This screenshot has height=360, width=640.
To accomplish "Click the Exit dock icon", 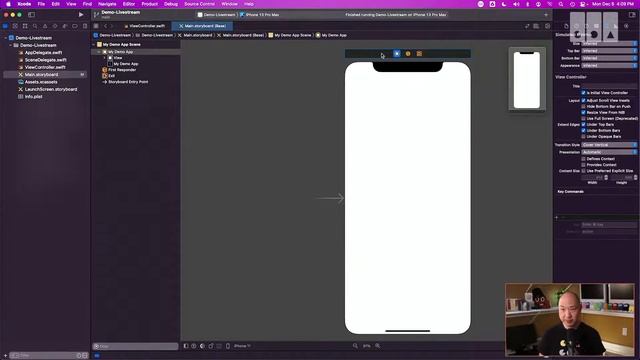I will click(419, 53).
